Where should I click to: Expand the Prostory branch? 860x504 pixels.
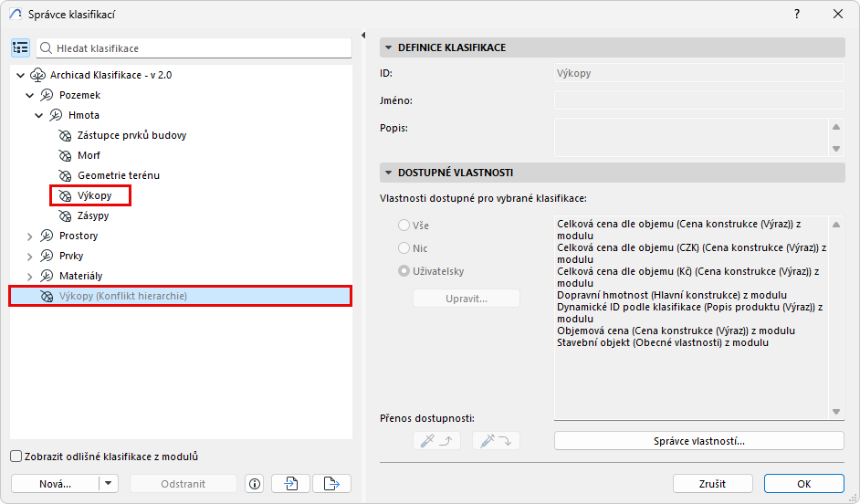click(30, 236)
